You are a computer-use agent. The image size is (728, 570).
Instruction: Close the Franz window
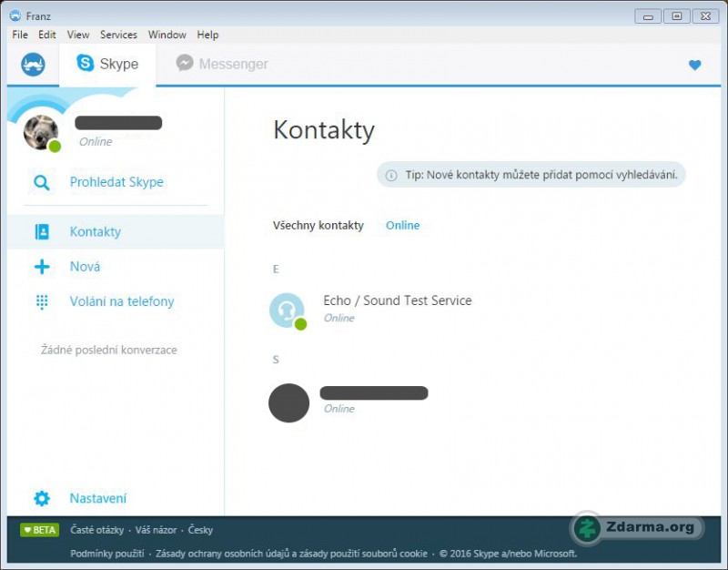point(706,16)
